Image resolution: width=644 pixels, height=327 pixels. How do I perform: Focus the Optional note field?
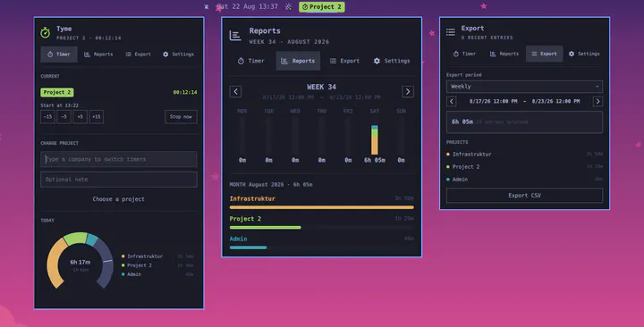pos(119,180)
